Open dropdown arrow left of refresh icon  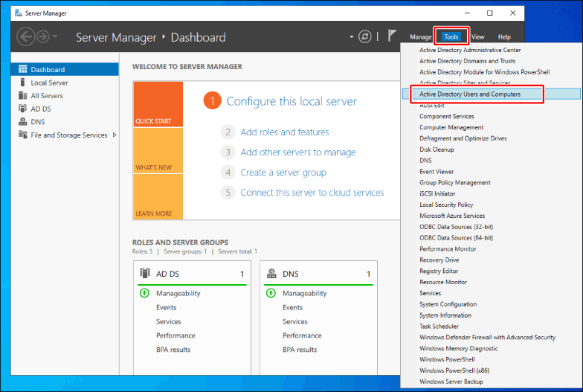(351, 37)
